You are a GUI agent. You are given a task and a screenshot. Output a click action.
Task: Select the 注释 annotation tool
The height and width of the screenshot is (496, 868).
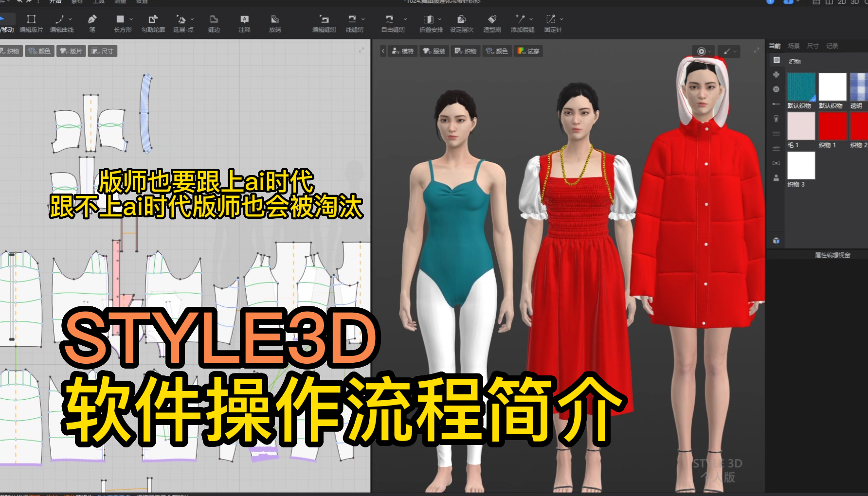(x=244, y=23)
